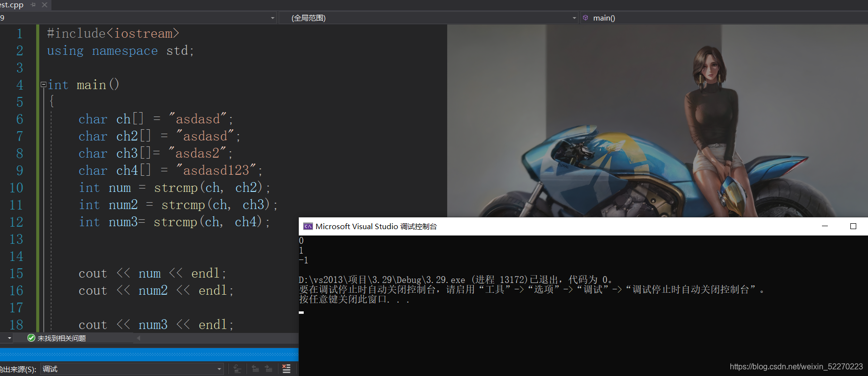Click line number 18 in the gutter
Viewport: 868px width, 376px height.
[16, 325]
